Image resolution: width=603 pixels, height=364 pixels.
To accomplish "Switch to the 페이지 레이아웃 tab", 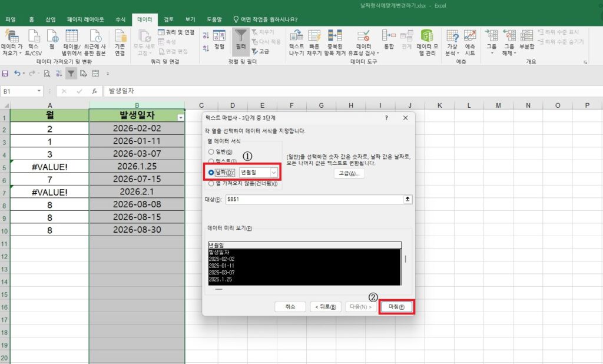I will 85,19.
